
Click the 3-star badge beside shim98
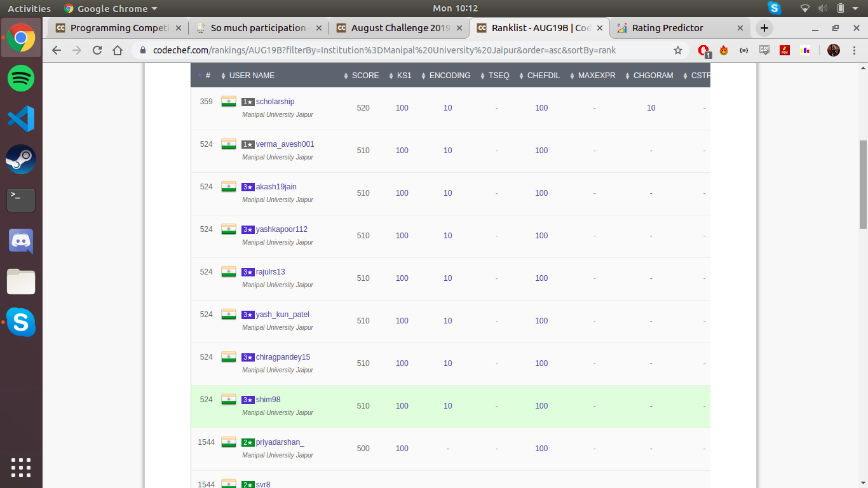tap(248, 400)
